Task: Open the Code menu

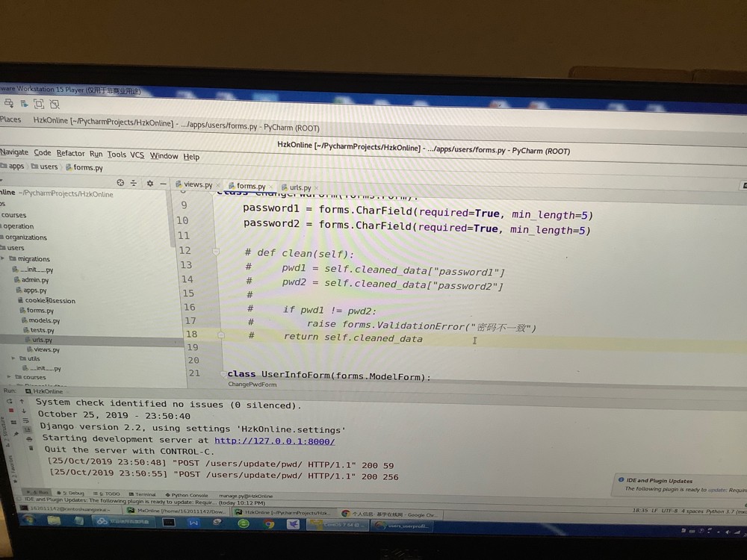Action: tap(43, 152)
